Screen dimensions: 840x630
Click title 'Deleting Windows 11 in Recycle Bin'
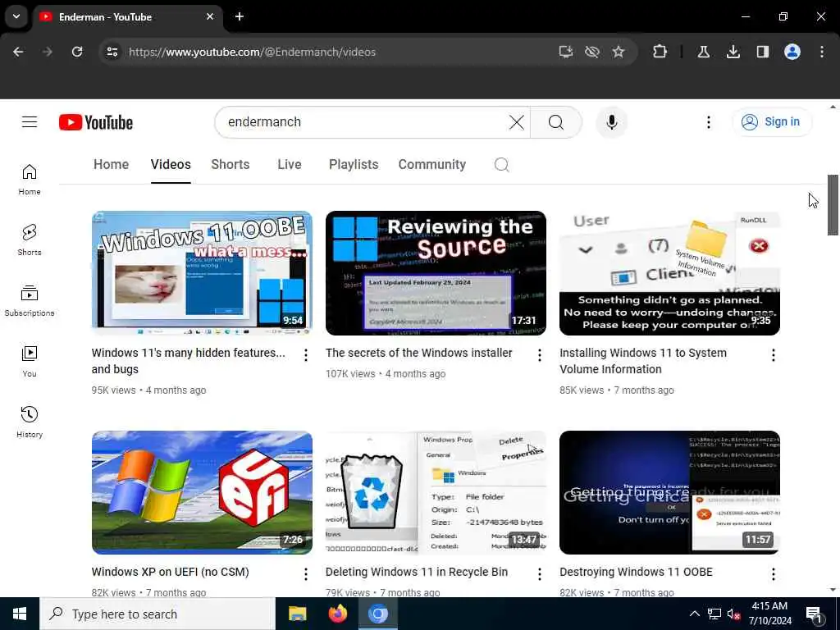click(x=416, y=572)
